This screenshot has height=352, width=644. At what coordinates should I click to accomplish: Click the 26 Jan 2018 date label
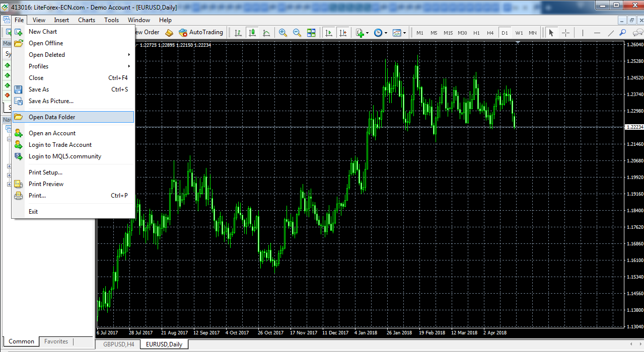pos(399,332)
